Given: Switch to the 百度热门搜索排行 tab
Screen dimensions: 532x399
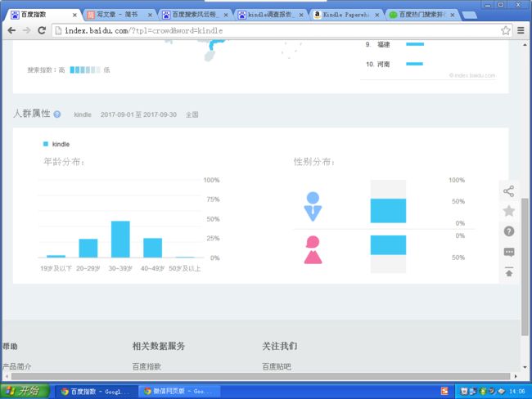Looking at the screenshot, I should click(421, 15).
